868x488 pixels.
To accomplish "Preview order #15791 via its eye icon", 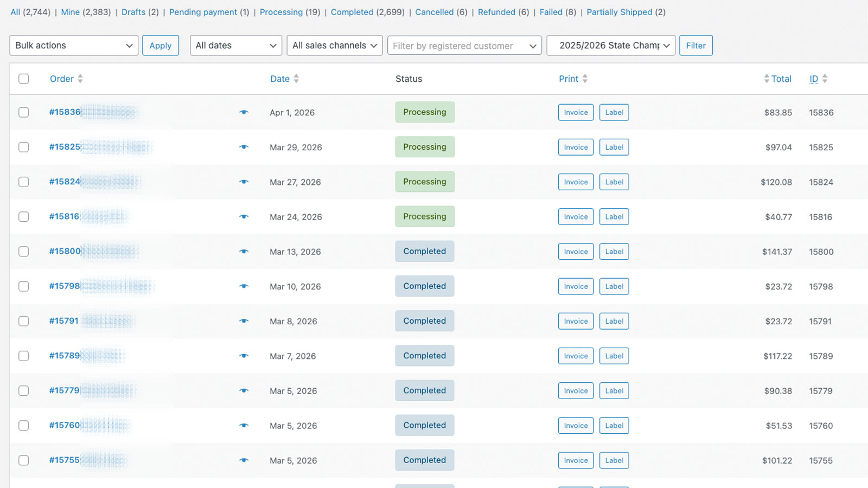I will (x=244, y=321).
